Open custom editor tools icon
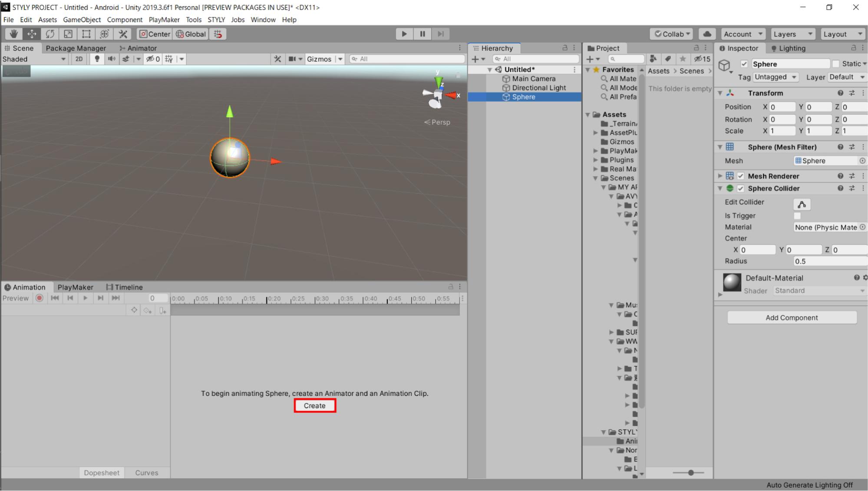 [x=123, y=34]
